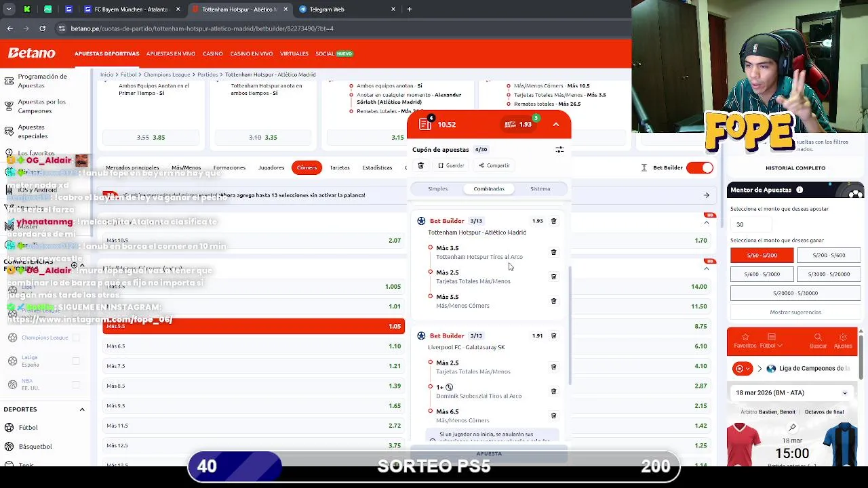Delete the Liverpool FC Bet Builder bet

coord(553,335)
